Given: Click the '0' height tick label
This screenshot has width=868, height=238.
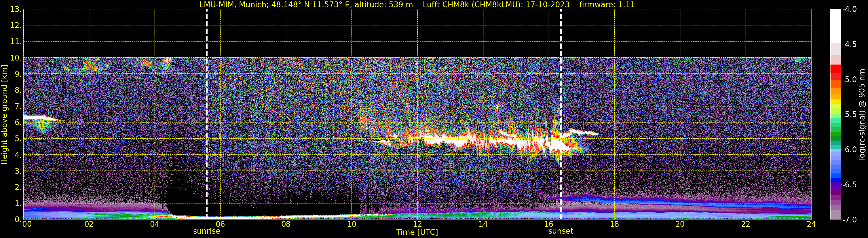Looking at the screenshot, I should (x=18, y=220).
